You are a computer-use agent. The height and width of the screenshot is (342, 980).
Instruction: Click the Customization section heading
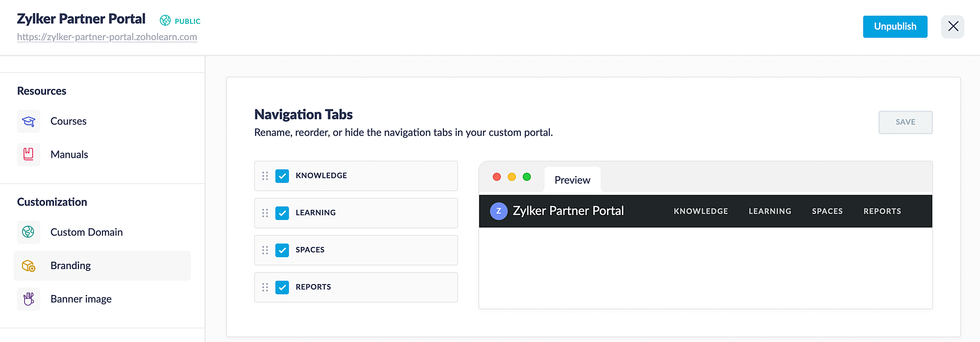coord(52,202)
